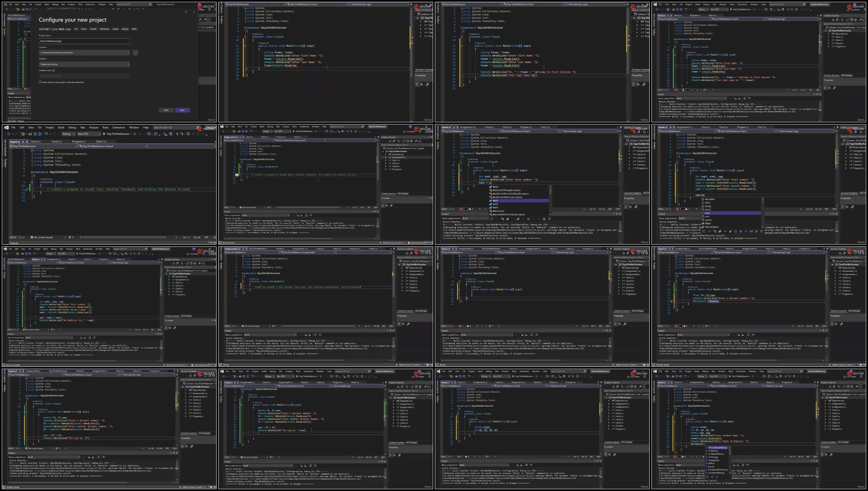Click Categorized icon in Properties panel of Int16 frame
This screenshot has width=868, height=491.
(626, 207)
